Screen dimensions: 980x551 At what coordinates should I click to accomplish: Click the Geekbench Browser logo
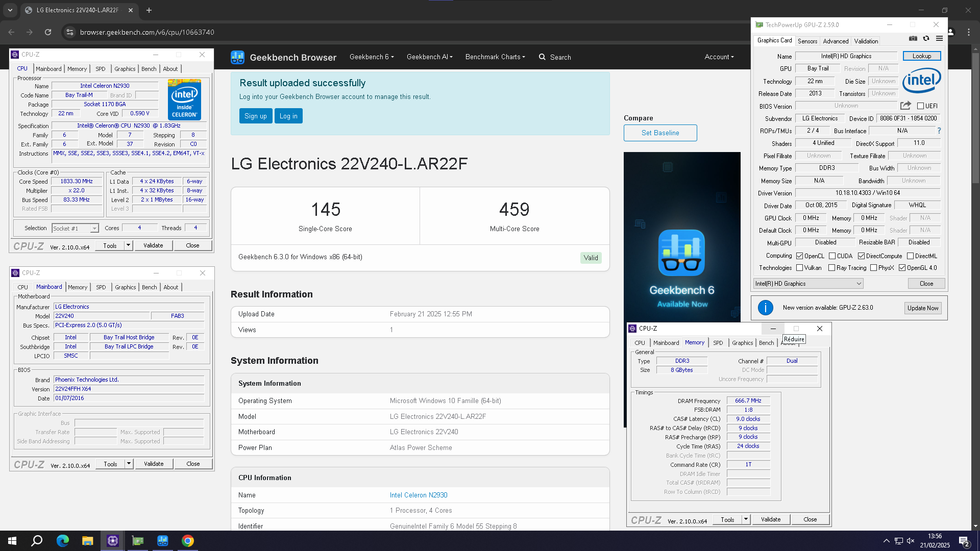[x=283, y=57]
